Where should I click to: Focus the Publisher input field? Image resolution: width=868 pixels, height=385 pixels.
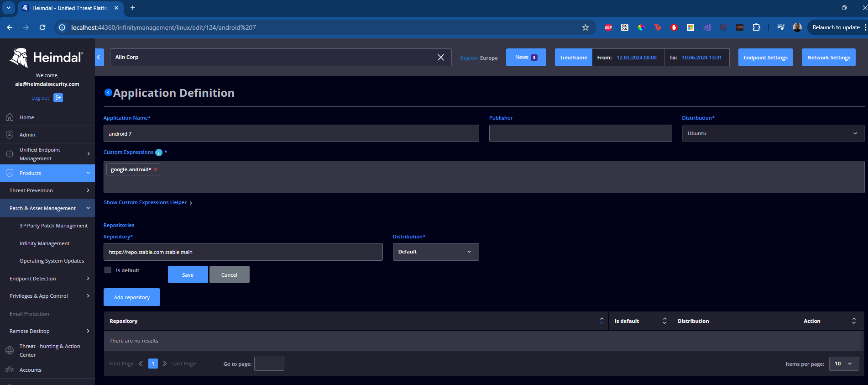click(x=580, y=133)
